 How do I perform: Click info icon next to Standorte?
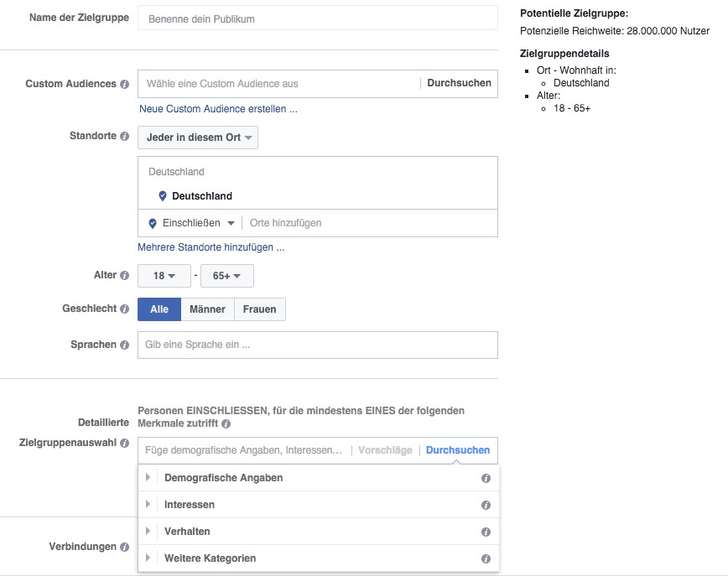click(124, 137)
